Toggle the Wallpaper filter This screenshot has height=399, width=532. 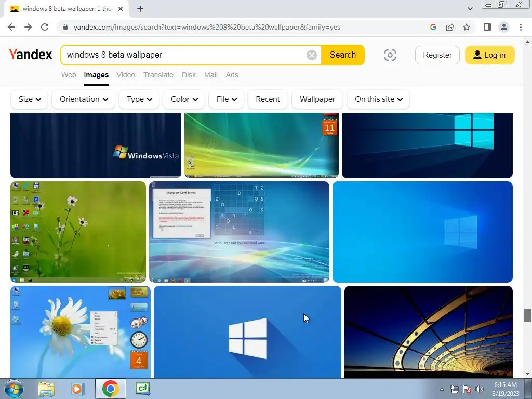[317, 99]
